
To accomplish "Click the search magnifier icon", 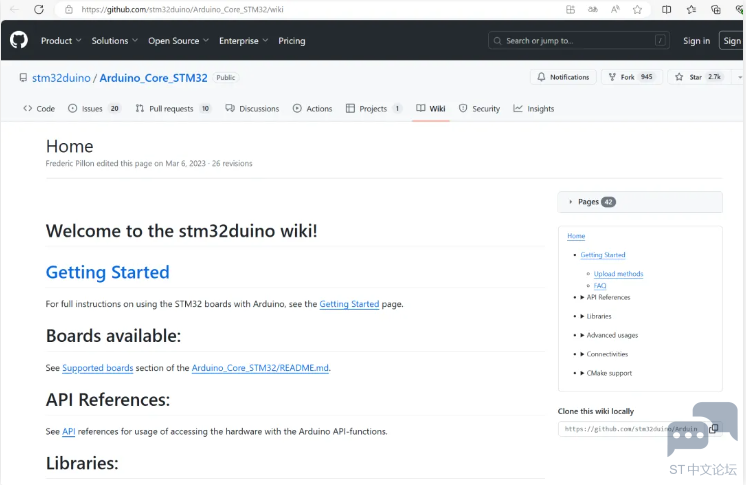I will 497,40.
